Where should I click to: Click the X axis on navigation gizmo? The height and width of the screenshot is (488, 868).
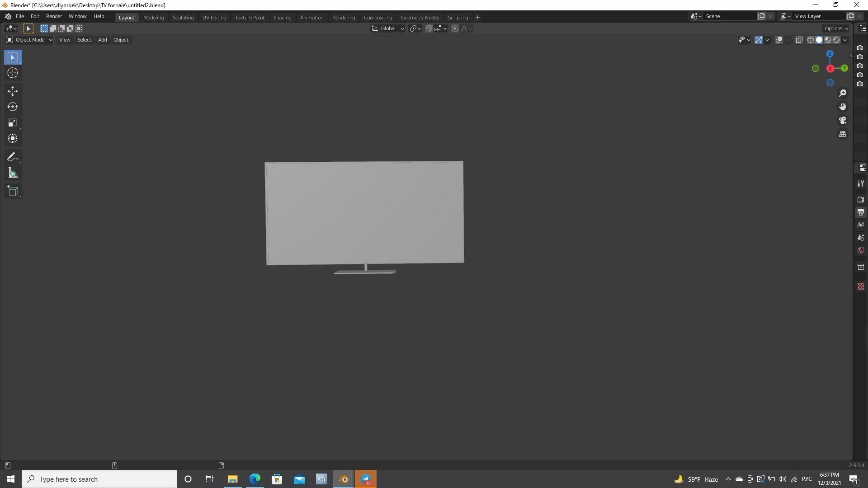click(830, 69)
